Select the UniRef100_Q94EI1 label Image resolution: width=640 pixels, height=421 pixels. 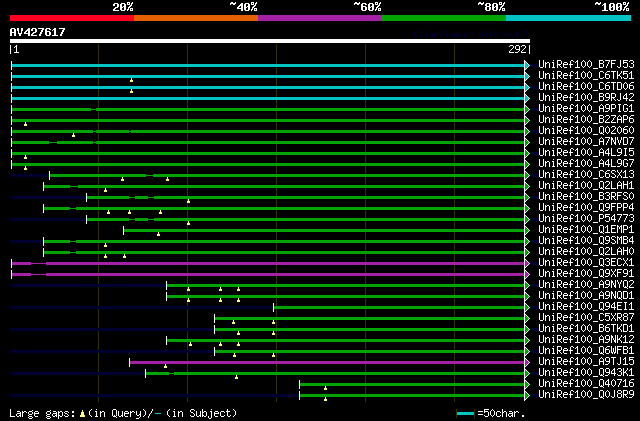click(x=586, y=307)
